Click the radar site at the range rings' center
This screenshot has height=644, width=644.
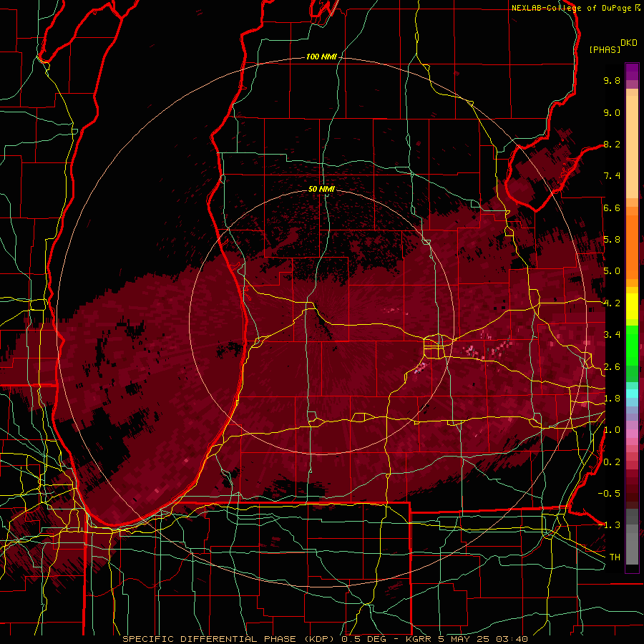[x=321, y=321]
